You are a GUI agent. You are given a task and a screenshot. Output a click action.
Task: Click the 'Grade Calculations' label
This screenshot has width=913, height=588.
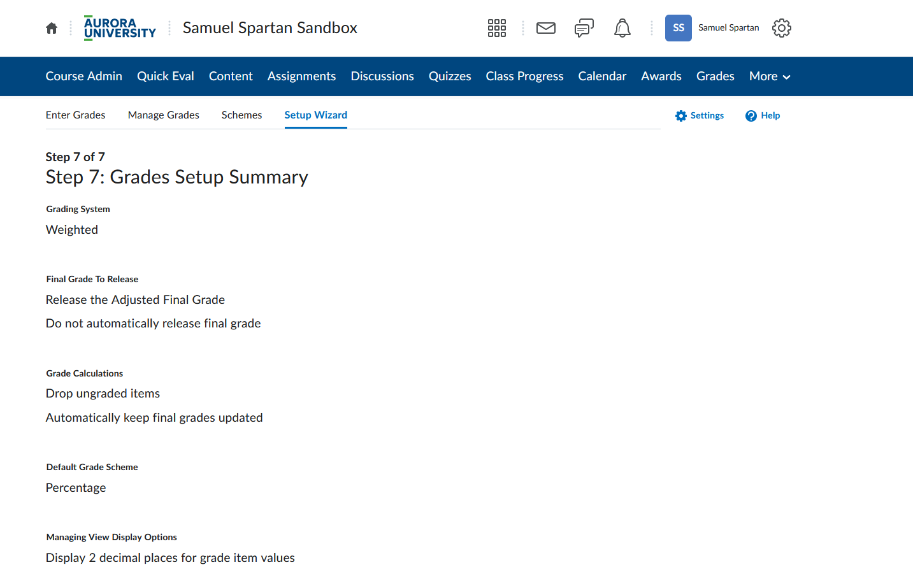pos(85,374)
